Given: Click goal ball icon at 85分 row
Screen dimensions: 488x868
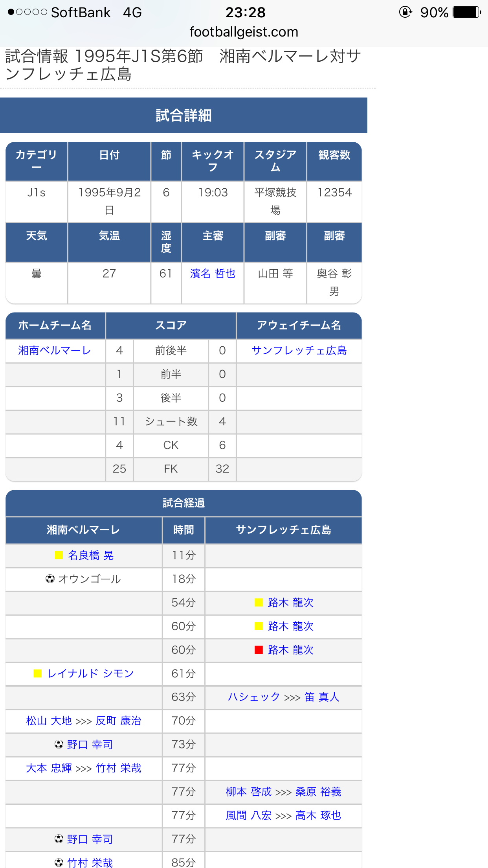Looking at the screenshot, I should (x=59, y=862).
